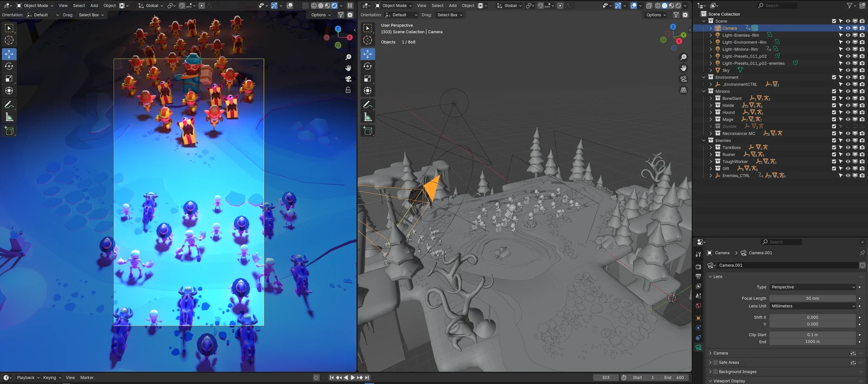This screenshot has height=384, width=868.
Task: Click the pan hand icon in left viewport
Action: coord(348,68)
